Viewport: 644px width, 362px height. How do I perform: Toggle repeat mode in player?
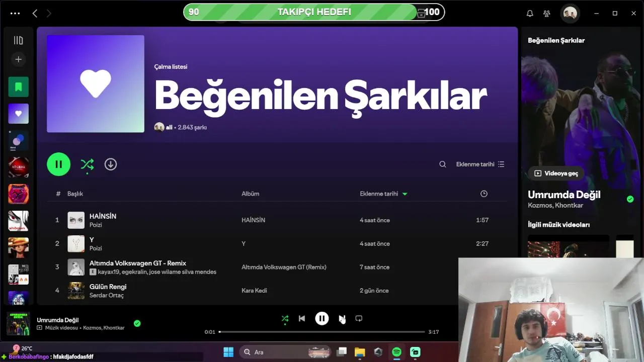[x=359, y=318]
